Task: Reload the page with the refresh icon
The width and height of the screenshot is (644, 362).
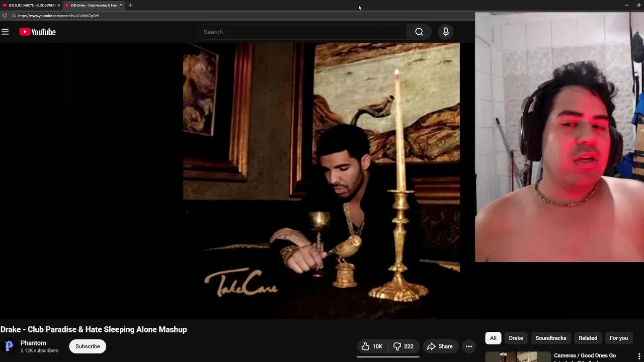Action: coord(5,16)
